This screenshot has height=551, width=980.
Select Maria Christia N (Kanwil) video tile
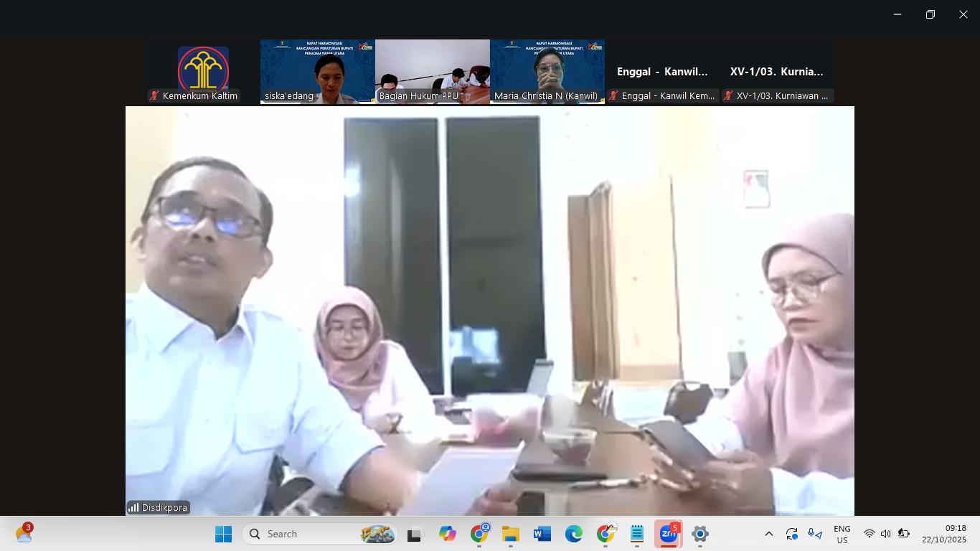coord(547,72)
